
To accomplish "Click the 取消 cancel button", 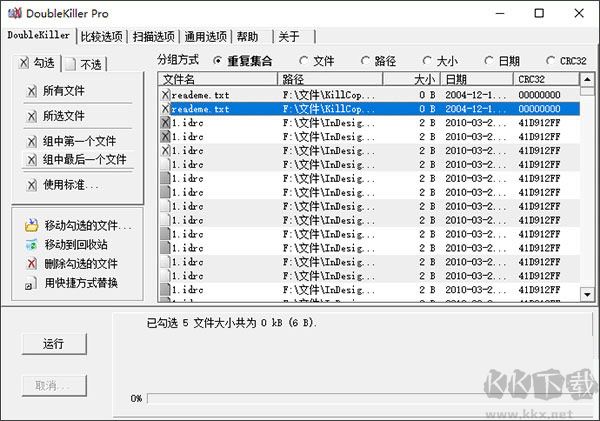I will coord(54,385).
